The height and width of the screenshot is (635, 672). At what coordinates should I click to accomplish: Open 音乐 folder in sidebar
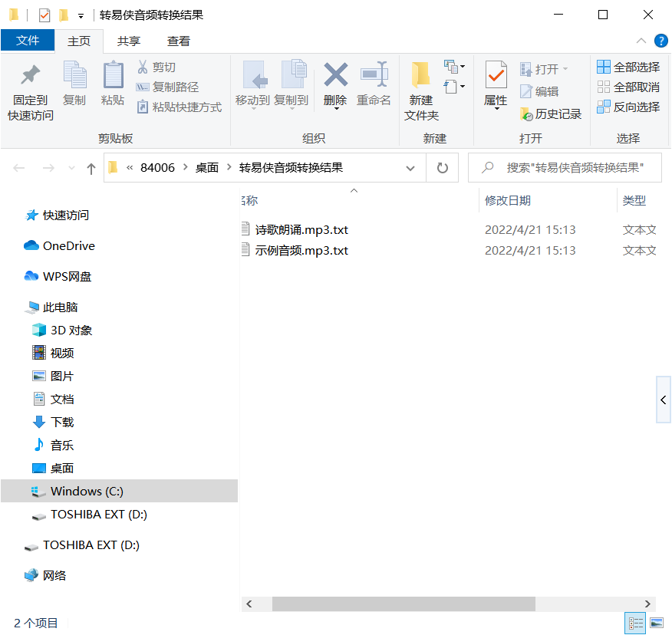(x=61, y=445)
